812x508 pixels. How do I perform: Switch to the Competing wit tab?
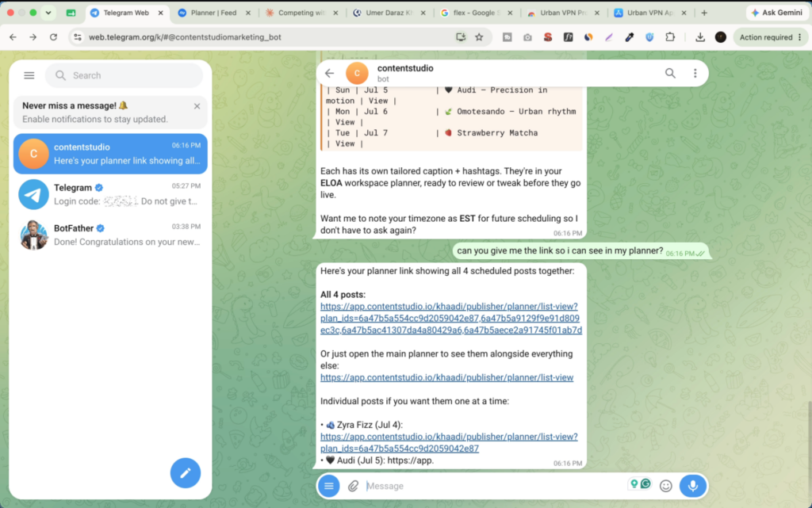pyautogui.click(x=301, y=13)
